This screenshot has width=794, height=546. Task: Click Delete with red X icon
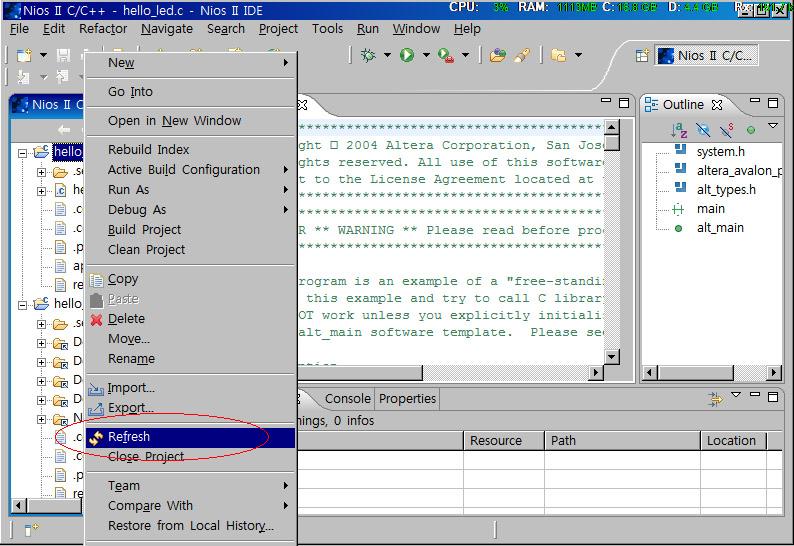click(190, 319)
